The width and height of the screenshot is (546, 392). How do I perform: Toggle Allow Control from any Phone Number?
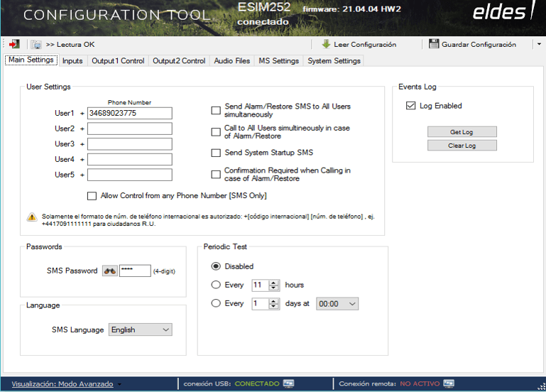point(92,196)
